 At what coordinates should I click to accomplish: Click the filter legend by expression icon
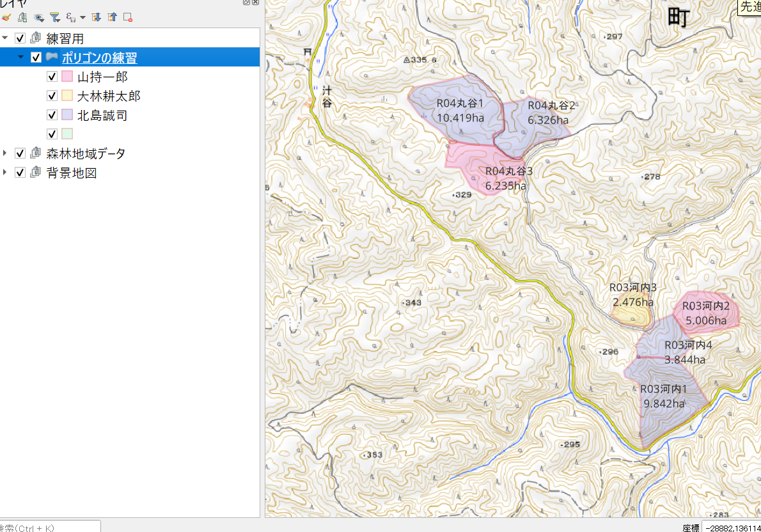tap(71, 17)
